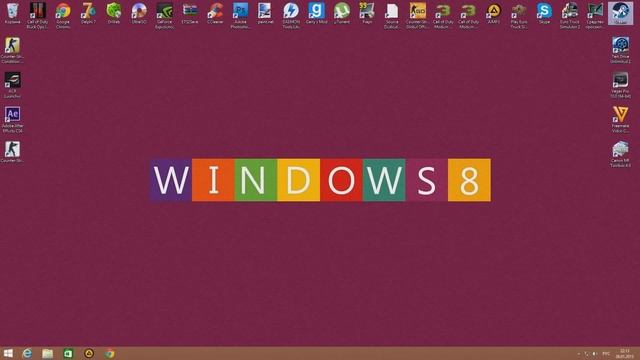The width and height of the screenshot is (640, 360).
Task: Open File Explorer from the taskbar
Action: pos(47,353)
